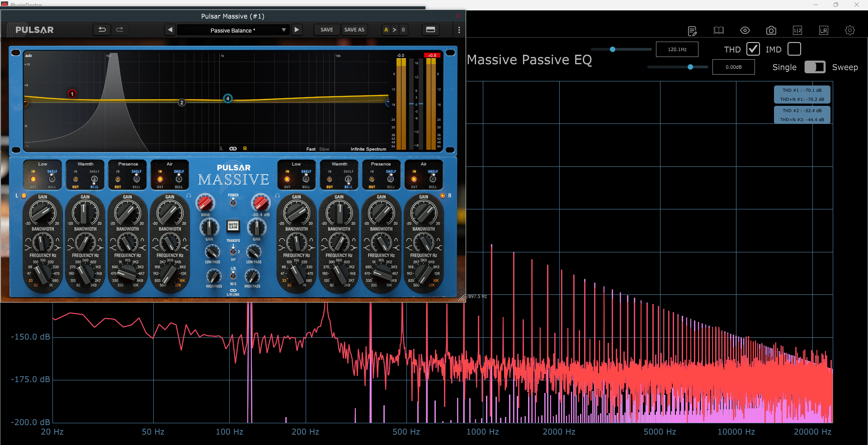Select B state slot
Image resolution: width=868 pixels, height=445 pixels.
tap(403, 30)
